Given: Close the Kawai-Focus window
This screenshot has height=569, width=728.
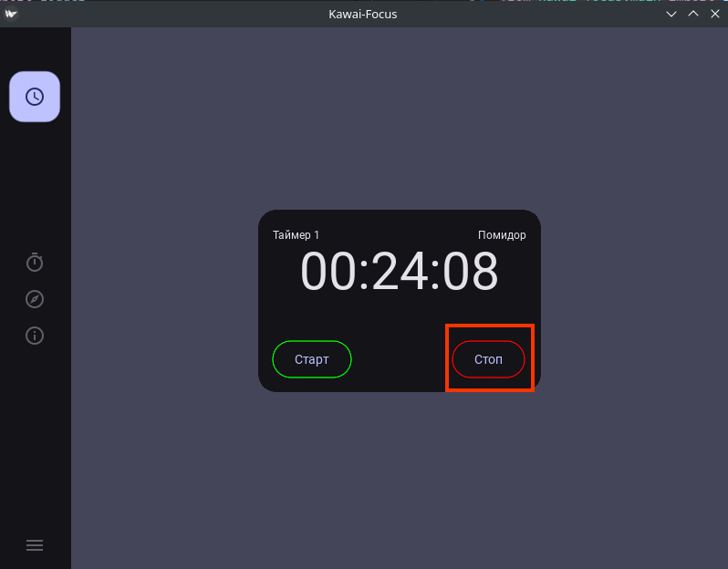Looking at the screenshot, I should (714, 14).
